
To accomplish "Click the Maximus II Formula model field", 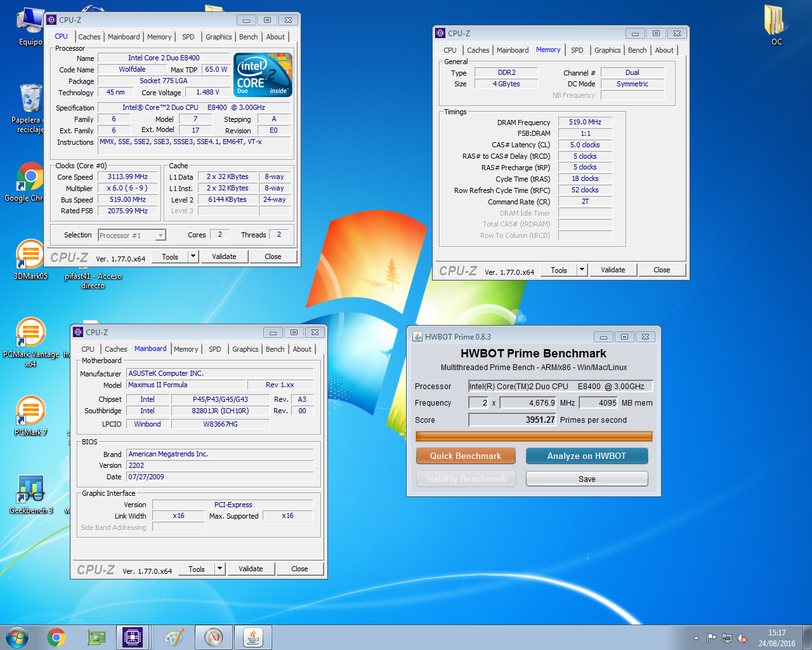I will [186, 385].
